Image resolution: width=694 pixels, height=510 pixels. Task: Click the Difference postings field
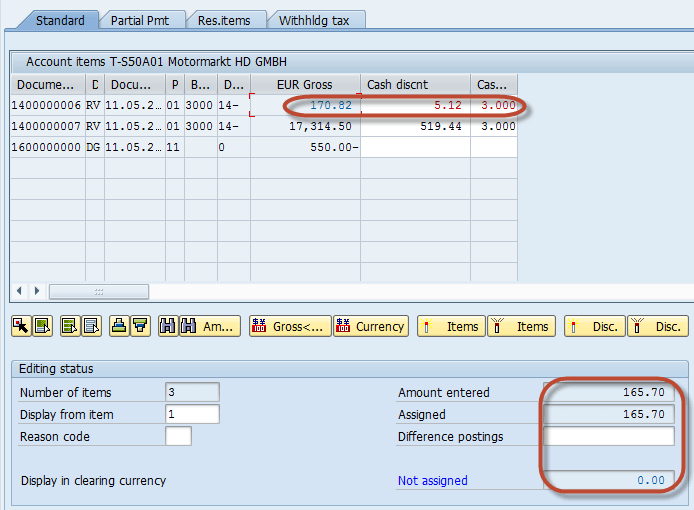[608, 436]
